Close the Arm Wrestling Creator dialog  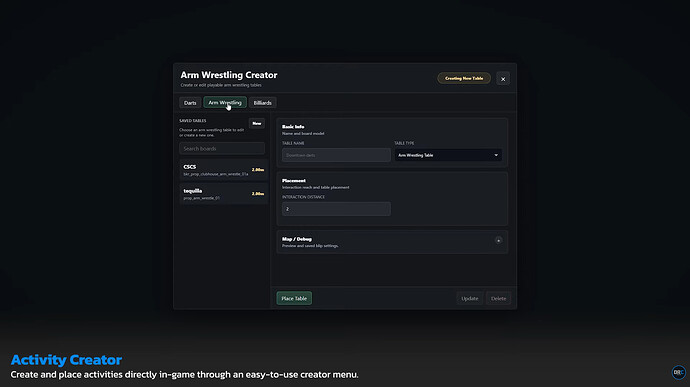click(x=503, y=79)
